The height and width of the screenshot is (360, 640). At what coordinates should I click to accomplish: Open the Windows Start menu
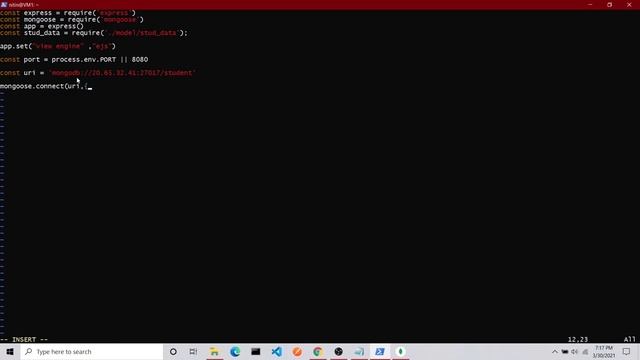coord(10,351)
